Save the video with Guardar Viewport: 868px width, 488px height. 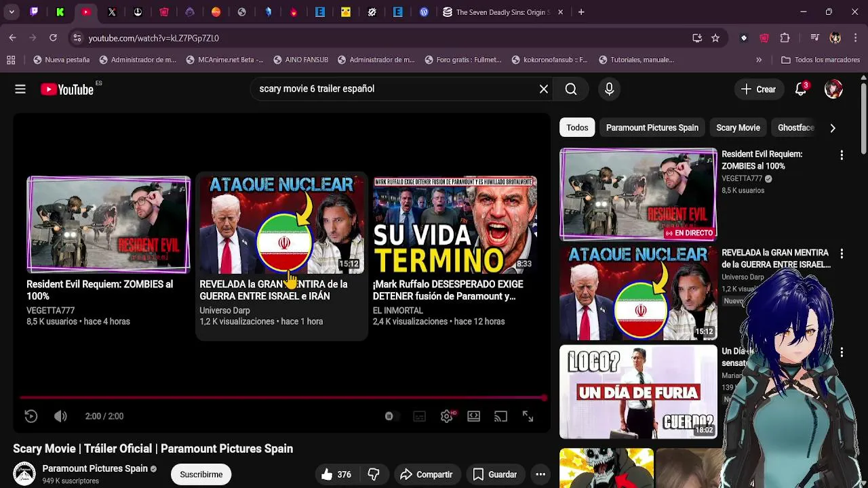click(x=494, y=474)
